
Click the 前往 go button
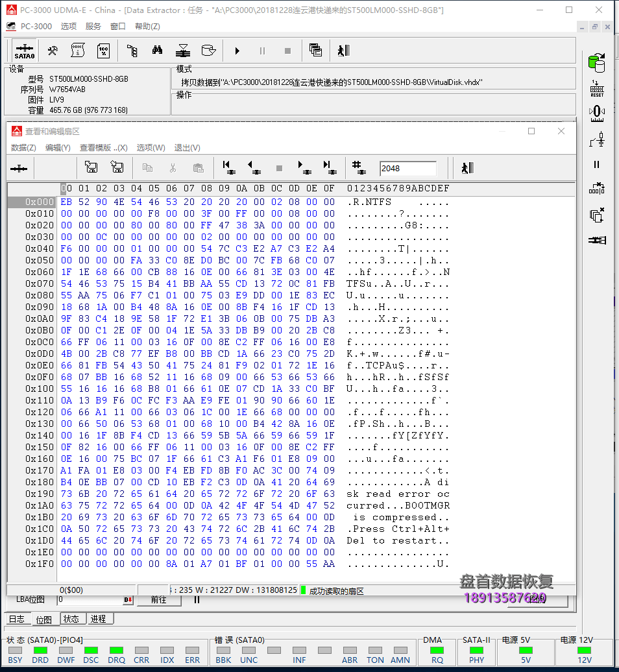pyautogui.click(x=158, y=600)
